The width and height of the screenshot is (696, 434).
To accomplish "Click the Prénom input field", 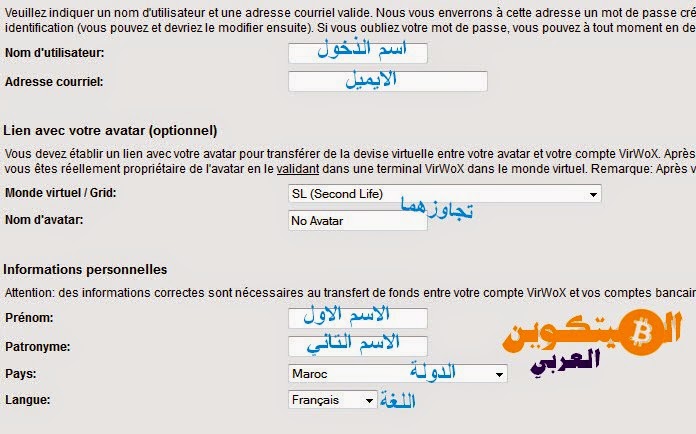I will pos(358,318).
